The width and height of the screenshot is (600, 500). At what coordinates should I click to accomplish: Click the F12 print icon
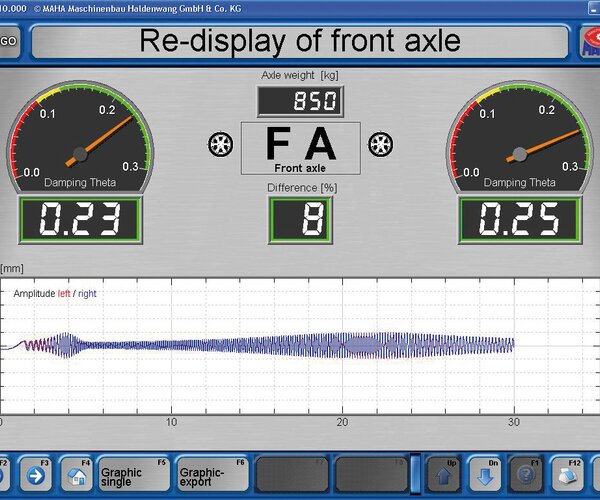point(566,473)
